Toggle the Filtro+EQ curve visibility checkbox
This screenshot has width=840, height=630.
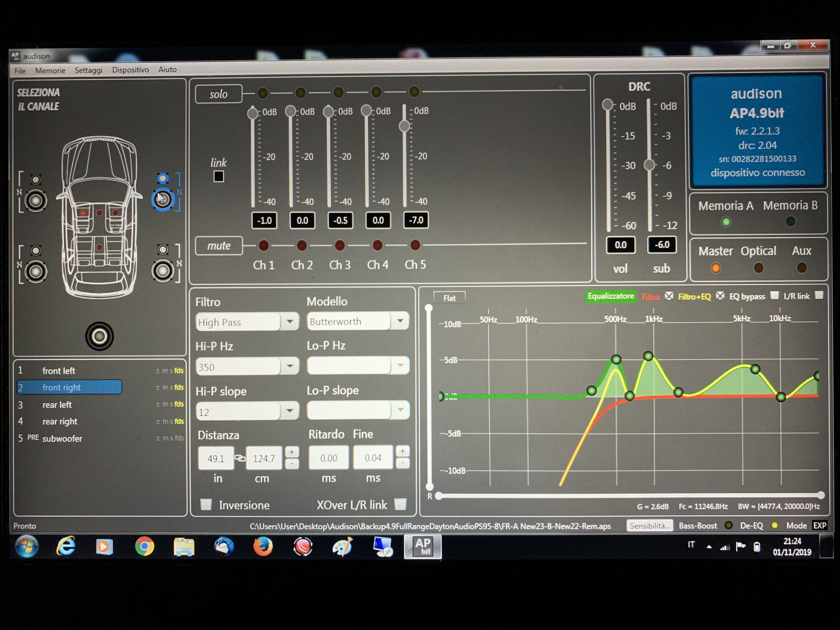click(720, 295)
